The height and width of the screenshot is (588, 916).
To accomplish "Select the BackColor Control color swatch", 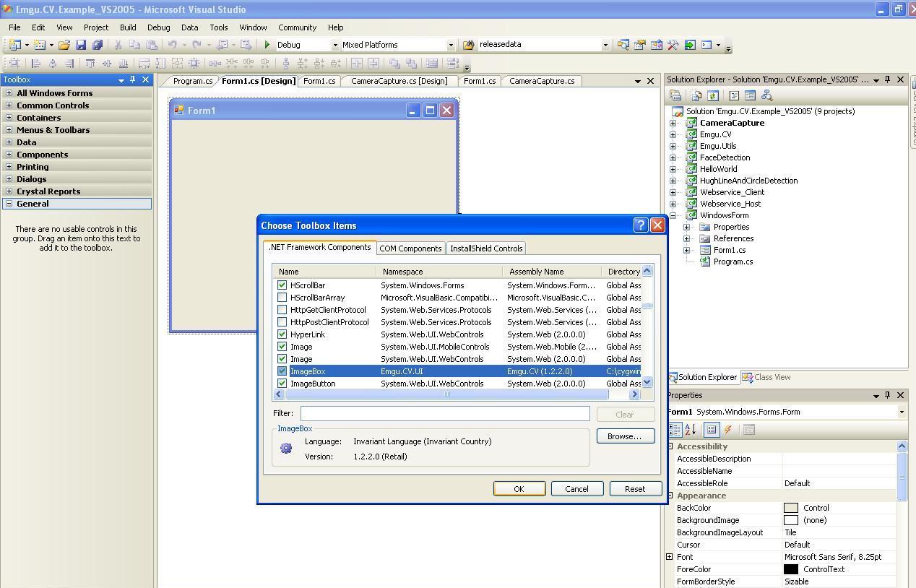I will click(791, 508).
